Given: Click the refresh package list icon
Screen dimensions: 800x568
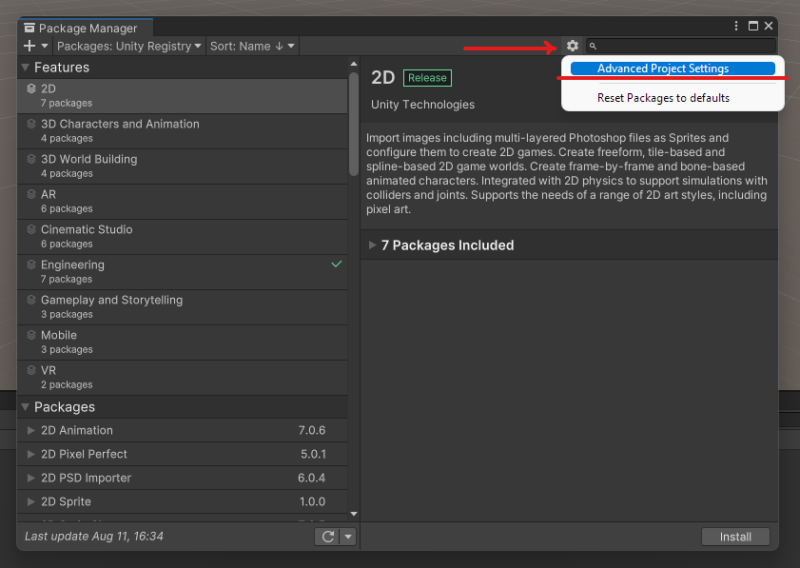Looking at the screenshot, I should pyautogui.click(x=326, y=537).
